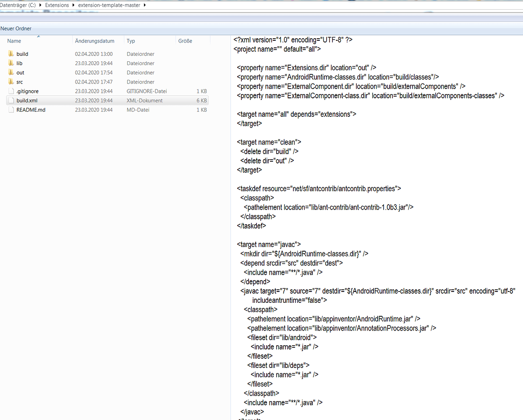Expand arrow after Extensions breadcrumb
The height and width of the screenshot is (420, 523).
pos(73,5)
